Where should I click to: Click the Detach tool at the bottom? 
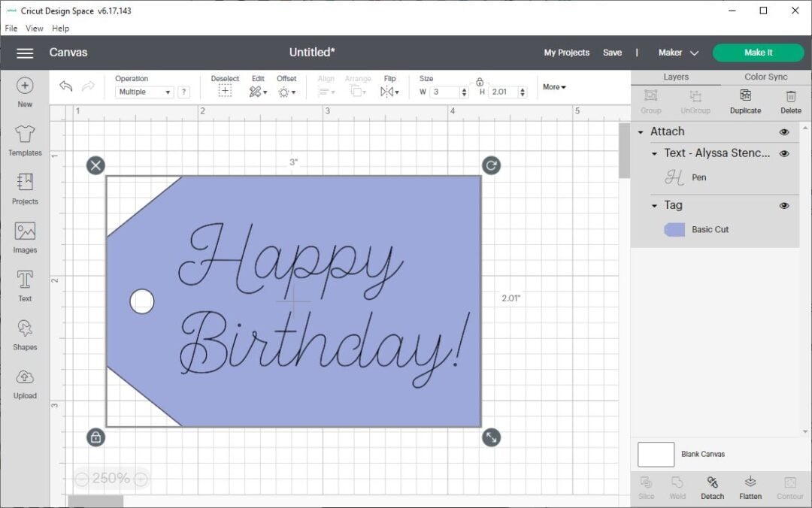712,487
